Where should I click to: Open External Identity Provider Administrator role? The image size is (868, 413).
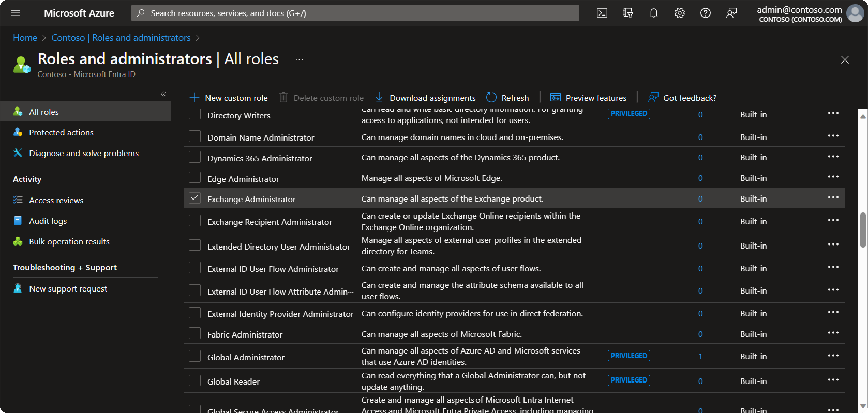coord(280,314)
